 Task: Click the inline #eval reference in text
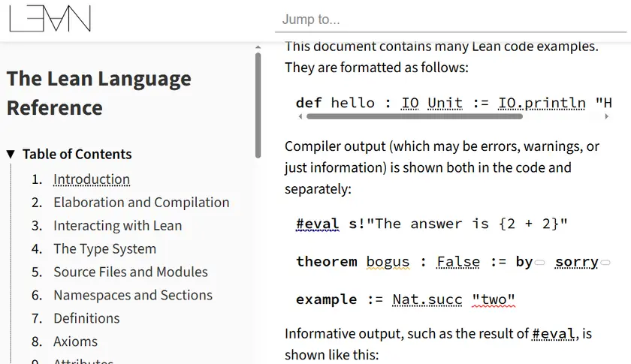click(553, 334)
